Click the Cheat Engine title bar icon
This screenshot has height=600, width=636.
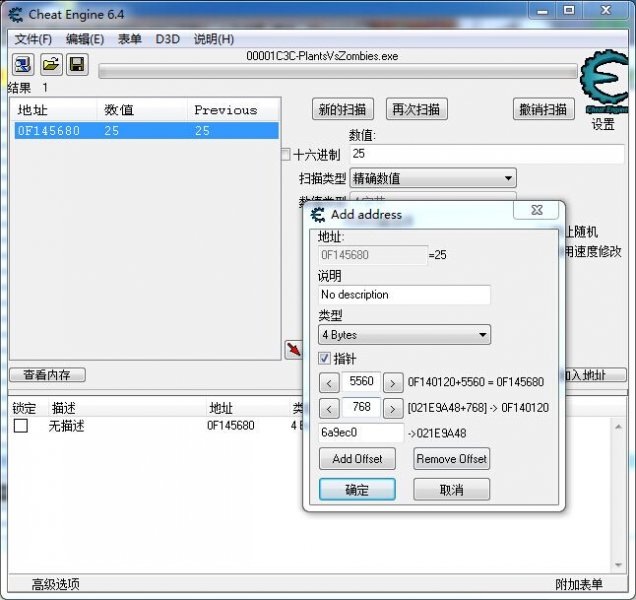click(x=16, y=15)
